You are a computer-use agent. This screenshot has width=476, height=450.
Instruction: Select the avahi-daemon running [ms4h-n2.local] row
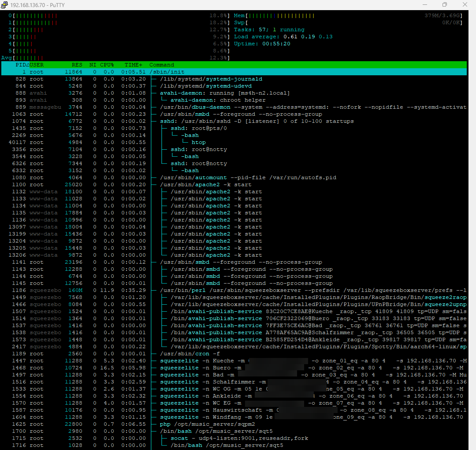click(x=234, y=93)
